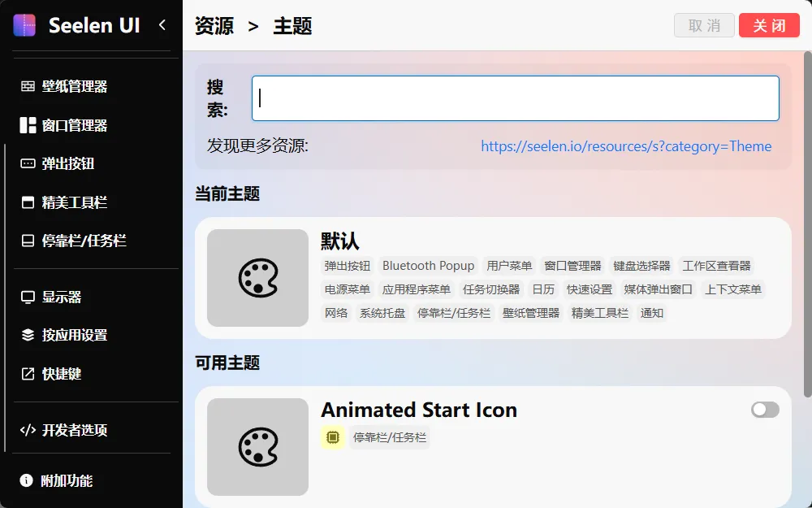This screenshot has width=812, height=508.
Task: Click 停靠栏/任务栏 tag under Animated Start Icon
Action: (390, 437)
